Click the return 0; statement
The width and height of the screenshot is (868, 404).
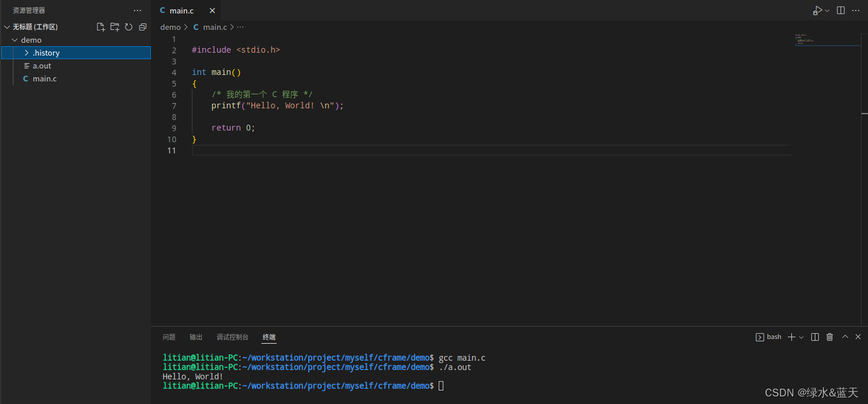pyautogui.click(x=233, y=128)
